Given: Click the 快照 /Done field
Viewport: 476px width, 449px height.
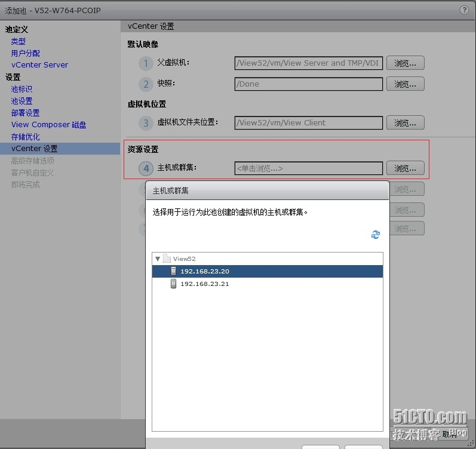Looking at the screenshot, I should 308,84.
